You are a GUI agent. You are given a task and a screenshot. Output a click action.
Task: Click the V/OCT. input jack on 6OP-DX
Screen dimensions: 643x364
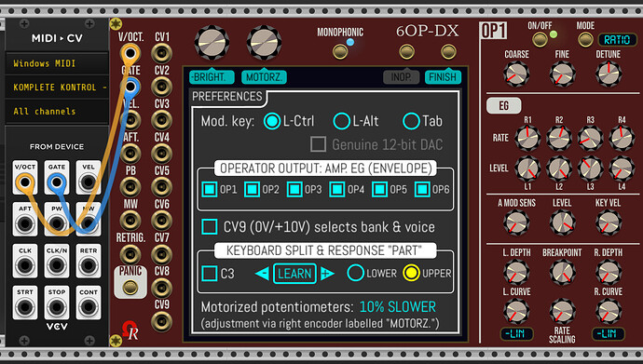pyautogui.click(x=130, y=53)
